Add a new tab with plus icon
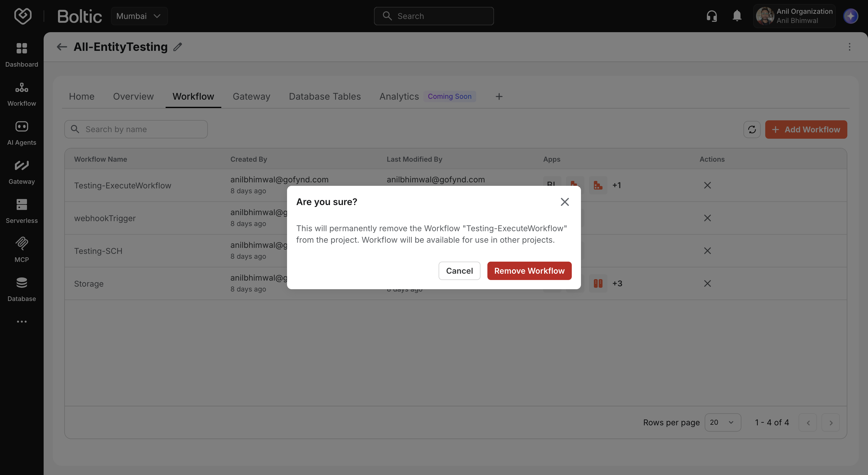The height and width of the screenshot is (475, 868). pos(499,96)
